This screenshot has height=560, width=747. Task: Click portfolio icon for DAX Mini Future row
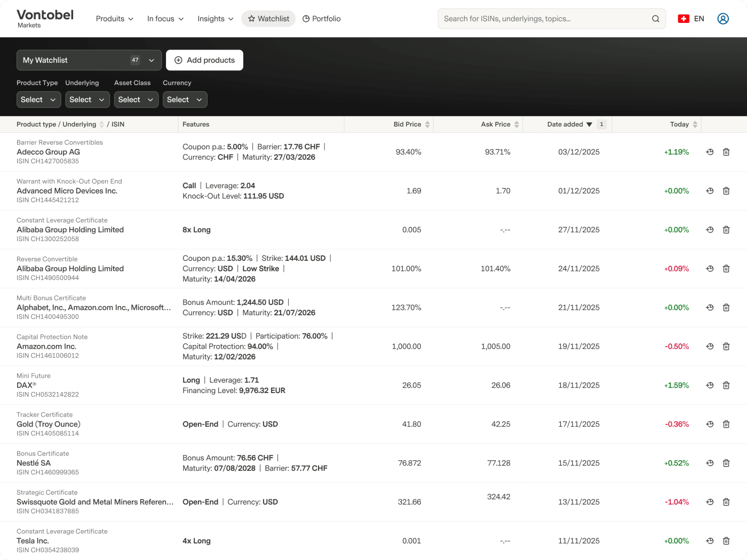pos(710,386)
